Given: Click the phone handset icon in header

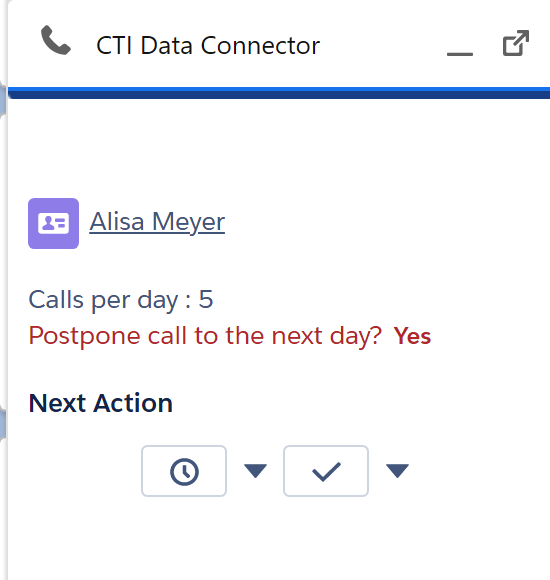Looking at the screenshot, I should [55, 40].
